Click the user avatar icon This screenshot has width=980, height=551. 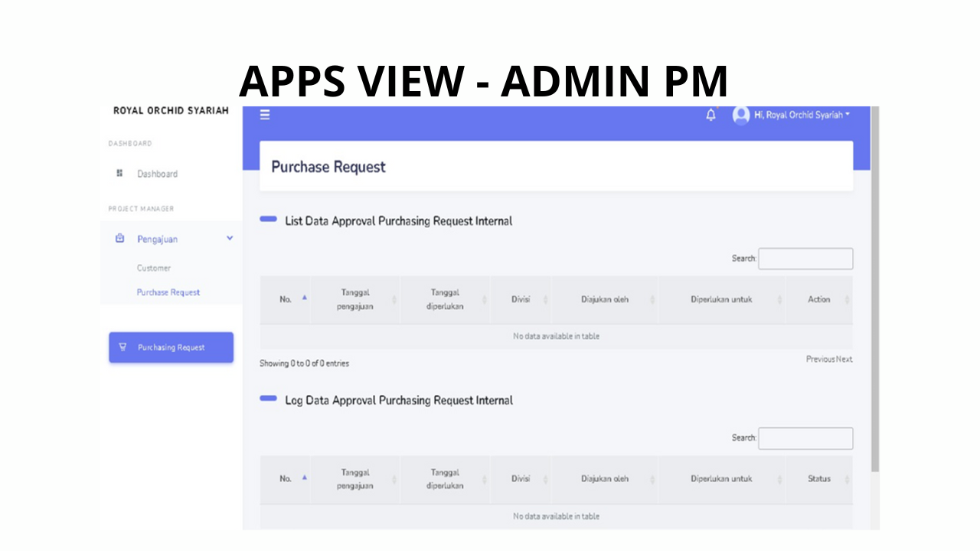pyautogui.click(x=740, y=115)
